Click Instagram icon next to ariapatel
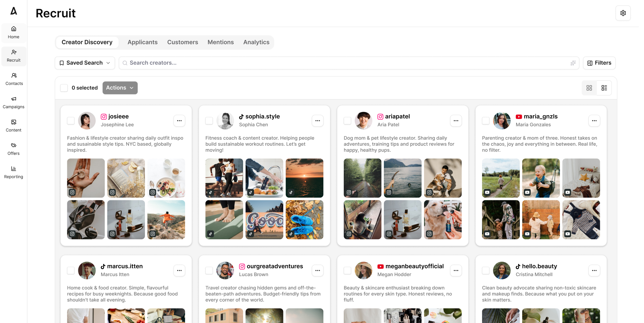The image size is (644, 323). click(x=380, y=117)
